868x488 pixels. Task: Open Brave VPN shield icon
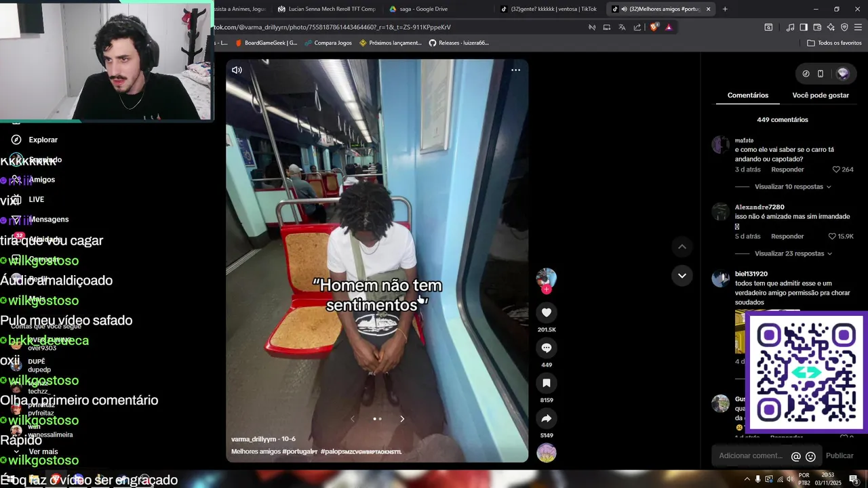click(x=844, y=27)
